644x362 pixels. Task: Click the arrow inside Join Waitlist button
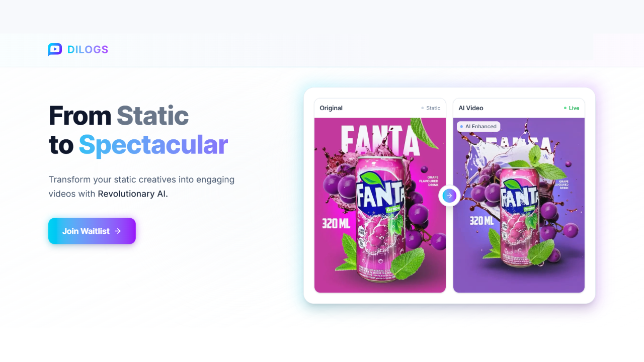click(118, 231)
